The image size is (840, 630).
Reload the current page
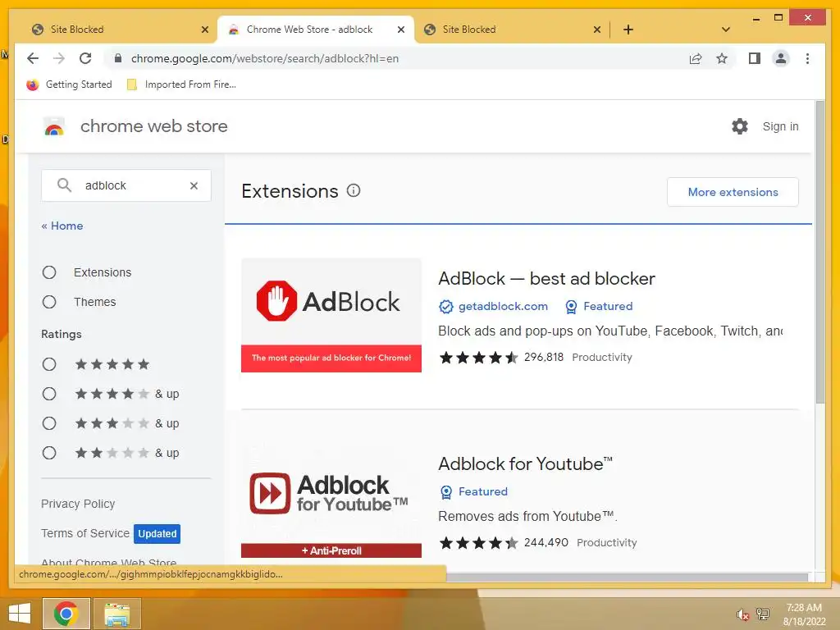tap(85, 58)
